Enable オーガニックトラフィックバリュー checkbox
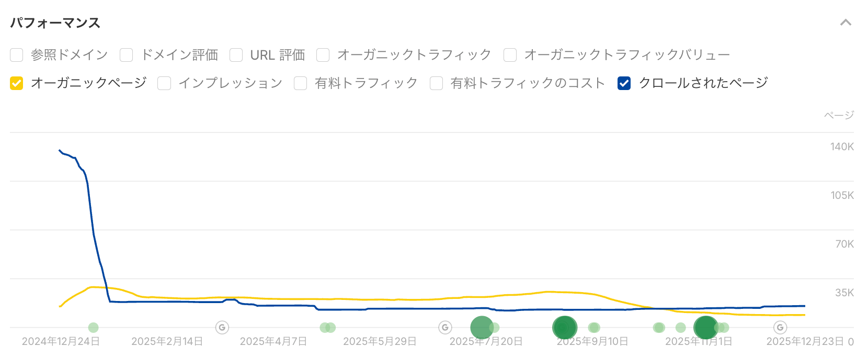The width and height of the screenshot is (868, 357). click(510, 55)
